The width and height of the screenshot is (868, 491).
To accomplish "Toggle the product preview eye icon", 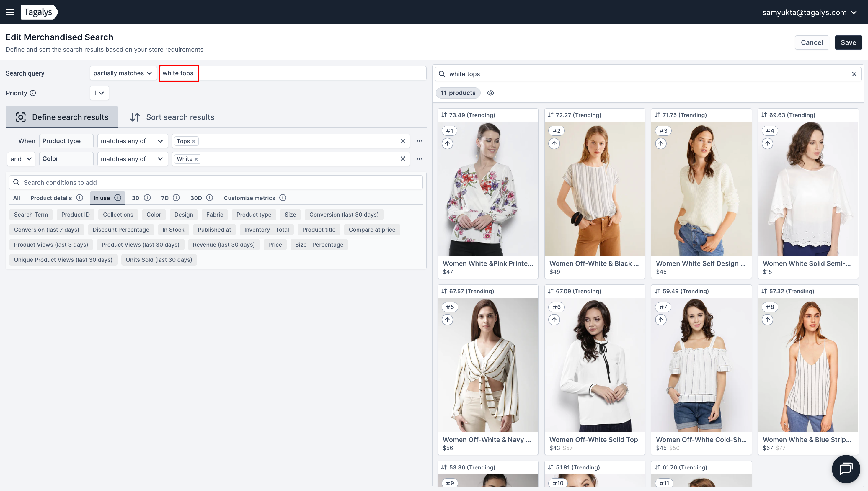I will (x=490, y=93).
